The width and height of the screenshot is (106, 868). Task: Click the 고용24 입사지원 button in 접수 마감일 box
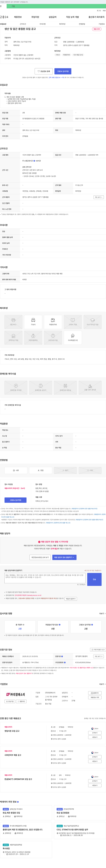(15, 500)
